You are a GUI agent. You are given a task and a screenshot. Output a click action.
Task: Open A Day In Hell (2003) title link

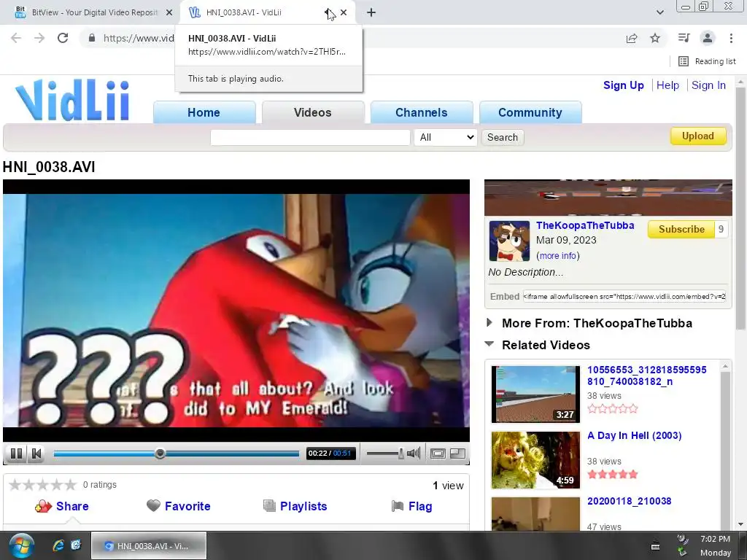[634, 435]
